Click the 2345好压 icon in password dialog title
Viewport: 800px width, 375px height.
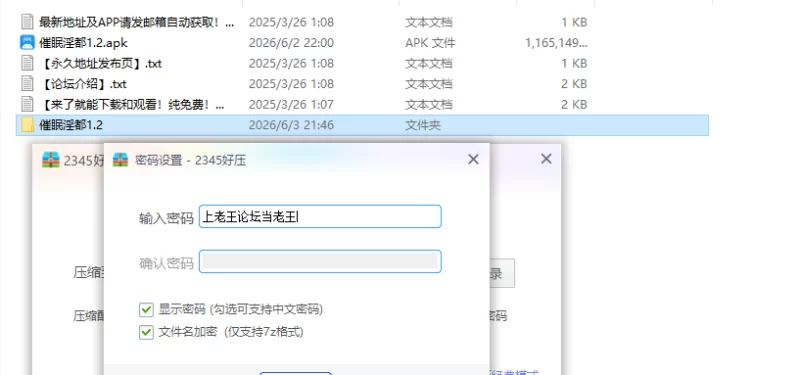coord(120,160)
